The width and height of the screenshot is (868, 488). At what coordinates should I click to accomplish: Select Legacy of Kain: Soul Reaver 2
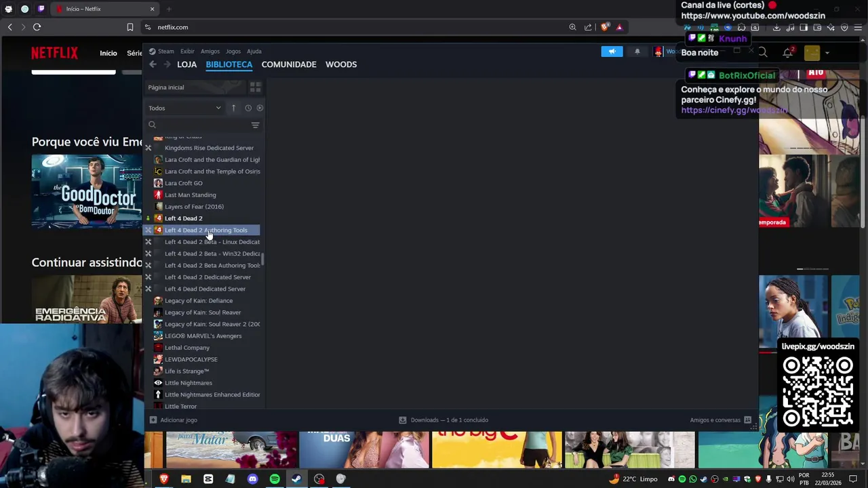click(x=203, y=324)
